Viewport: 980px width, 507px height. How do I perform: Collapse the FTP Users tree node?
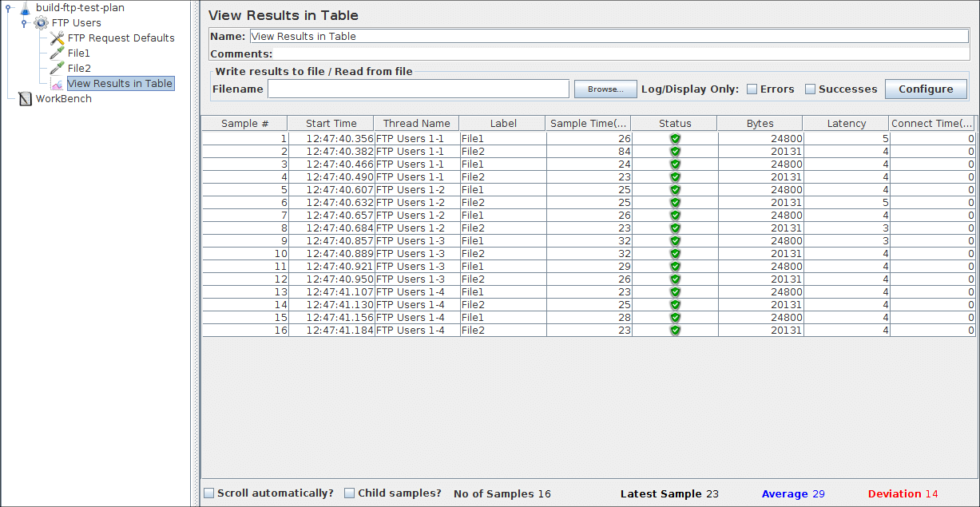pyautogui.click(x=25, y=23)
